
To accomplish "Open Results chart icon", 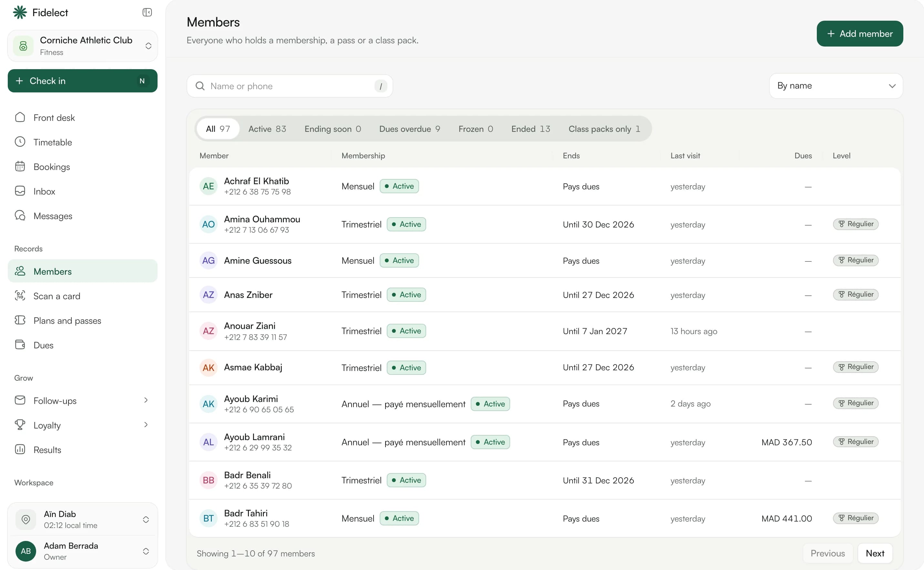I will point(20,449).
